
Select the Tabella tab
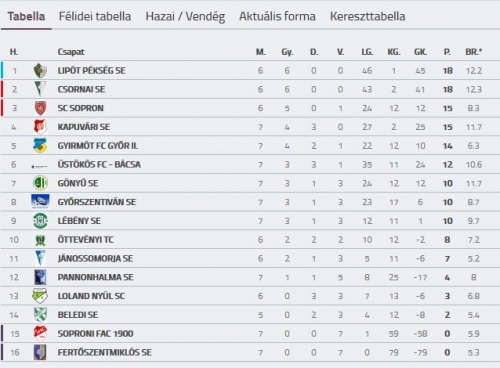click(26, 16)
